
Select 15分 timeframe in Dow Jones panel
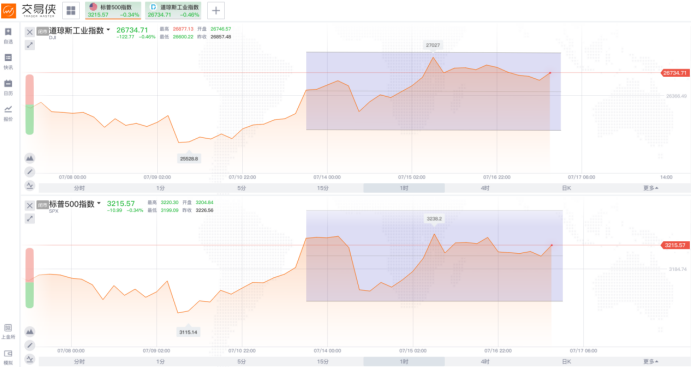pyautogui.click(x=323, y=188)
